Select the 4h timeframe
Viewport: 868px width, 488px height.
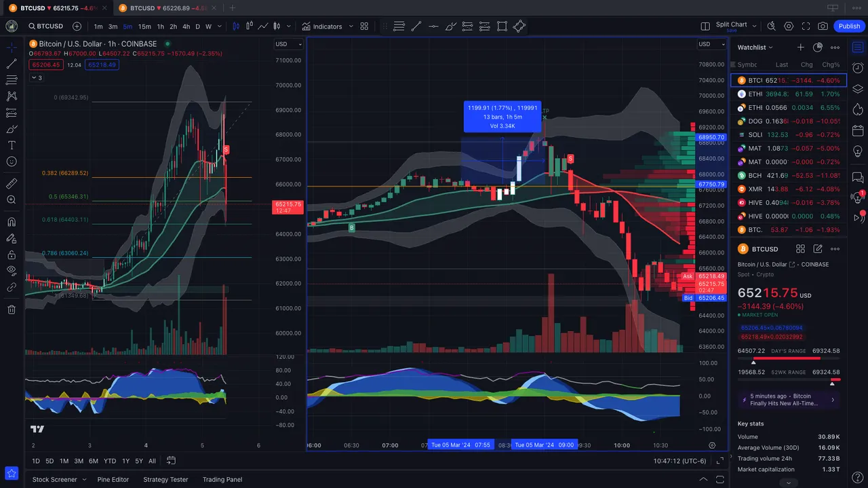[x=186, y=26]
